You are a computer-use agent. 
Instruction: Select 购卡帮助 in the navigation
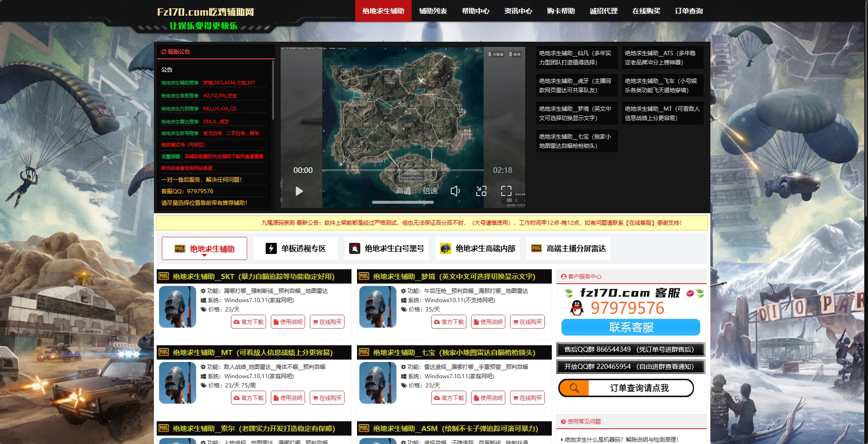click(x=561, y=11)
